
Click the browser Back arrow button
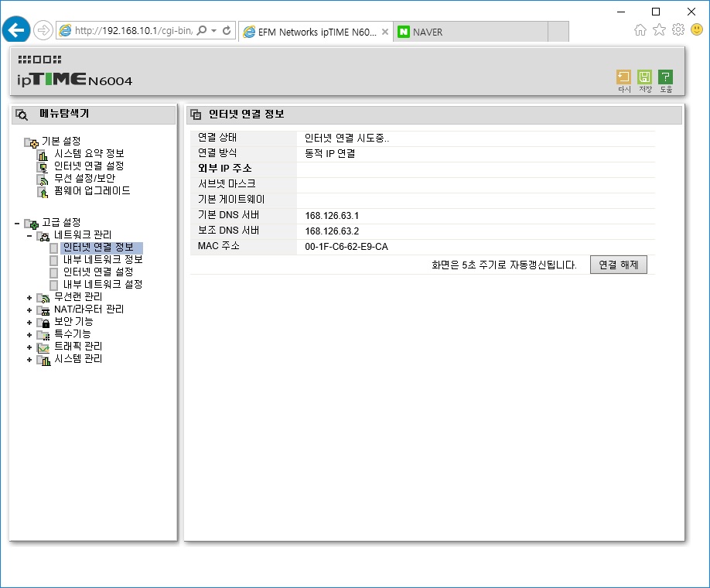tap(16, 30)
